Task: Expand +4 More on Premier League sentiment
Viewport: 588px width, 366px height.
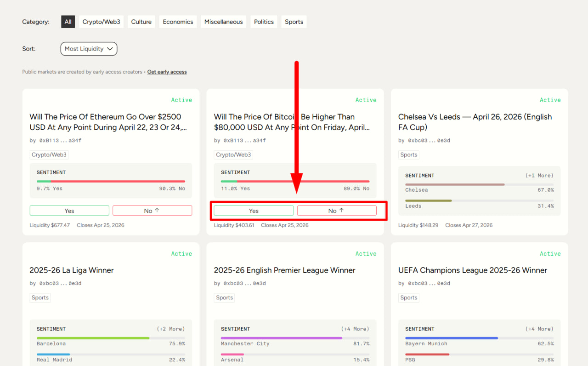Action: 355,329
